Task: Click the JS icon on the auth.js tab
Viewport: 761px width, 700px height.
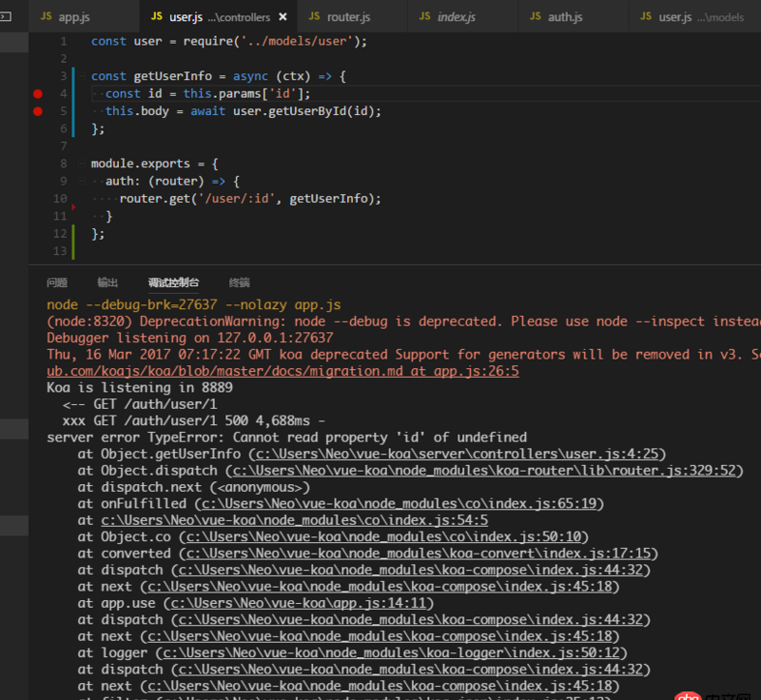Action: [536, 15]
